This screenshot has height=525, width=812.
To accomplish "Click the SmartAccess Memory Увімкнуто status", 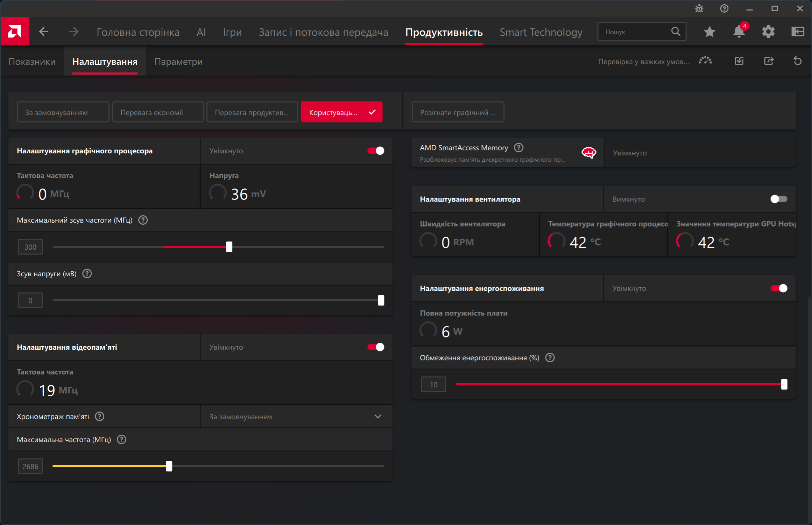I will click(x=630, y=153).
